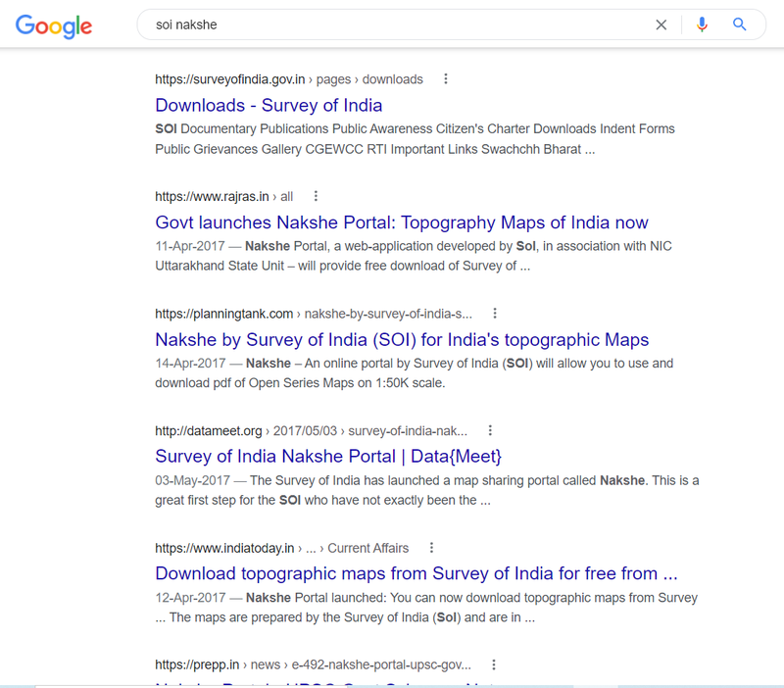
Task: Open more options for rajras.in result
Action: click(316, 196)
